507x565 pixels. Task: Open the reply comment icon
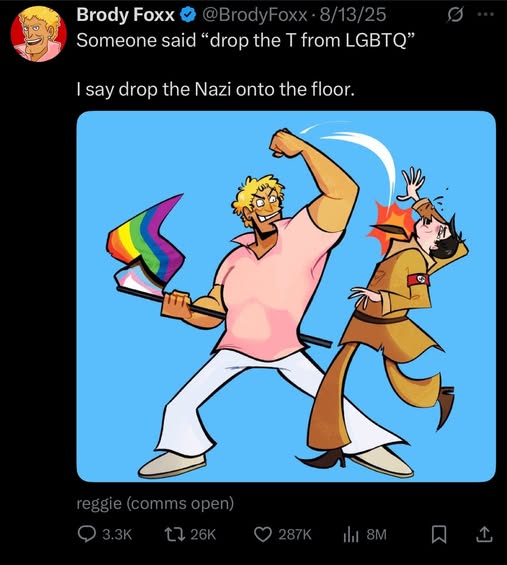click(86, 534)
